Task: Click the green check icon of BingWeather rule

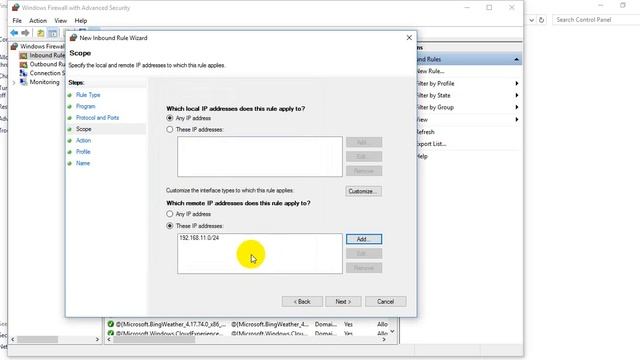Action: click(111, 324)
